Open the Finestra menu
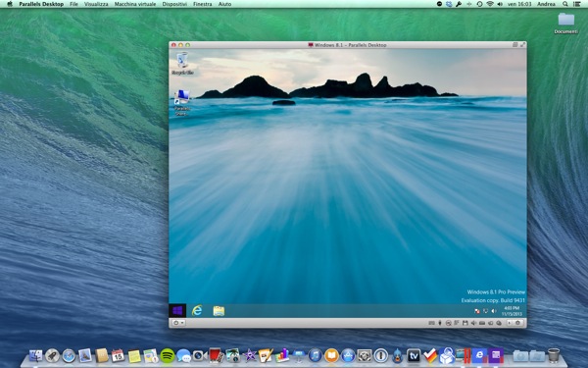Viewport: 588px width, 368px height. tap(203, 4)
